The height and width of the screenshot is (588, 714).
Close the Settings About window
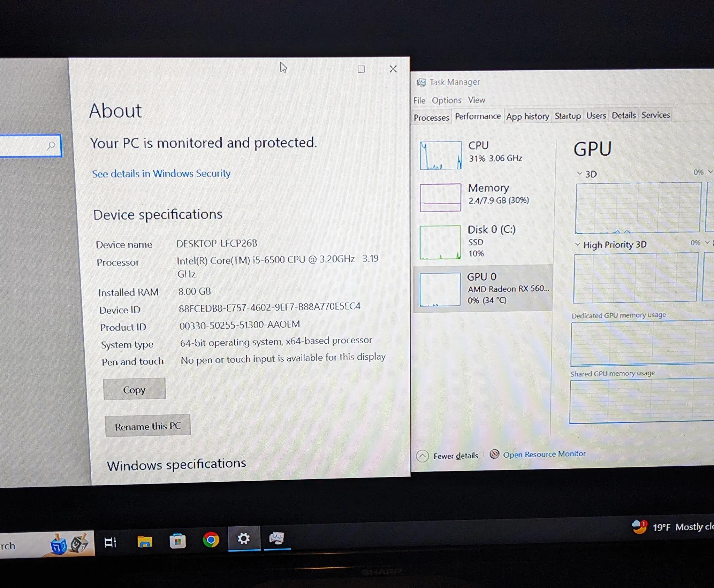coord(393,69)
